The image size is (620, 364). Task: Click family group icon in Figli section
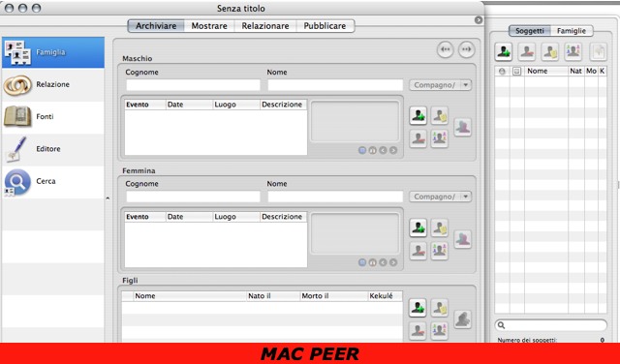tap(439, 331)
